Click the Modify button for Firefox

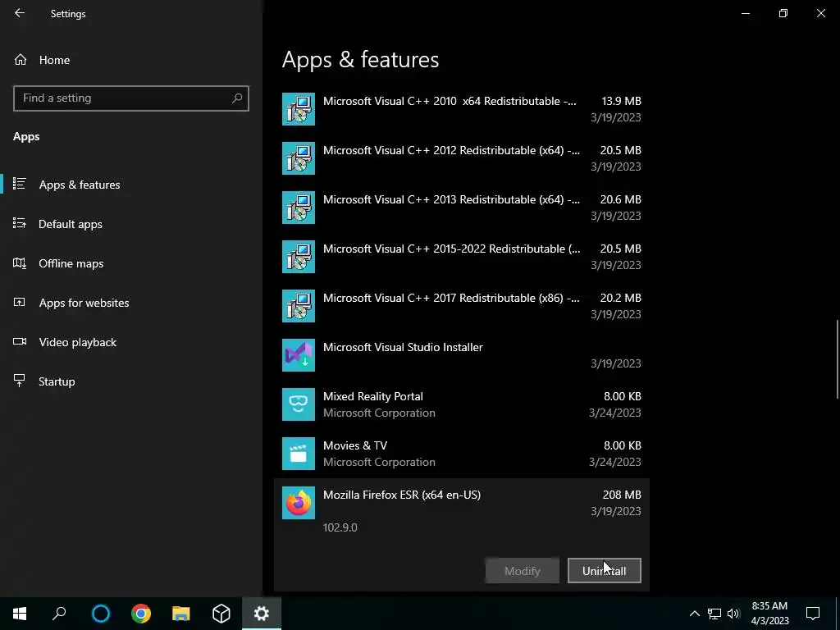pos(523,571)
